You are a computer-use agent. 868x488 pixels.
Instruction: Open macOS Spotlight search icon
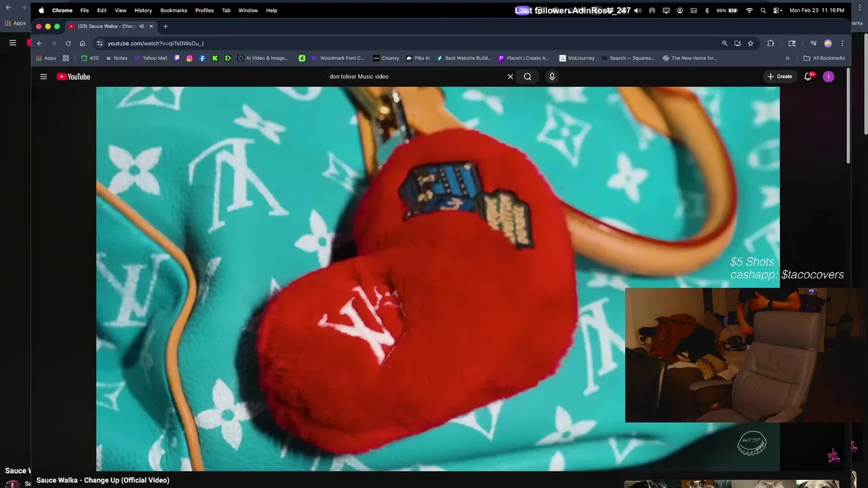pos(763,10)
